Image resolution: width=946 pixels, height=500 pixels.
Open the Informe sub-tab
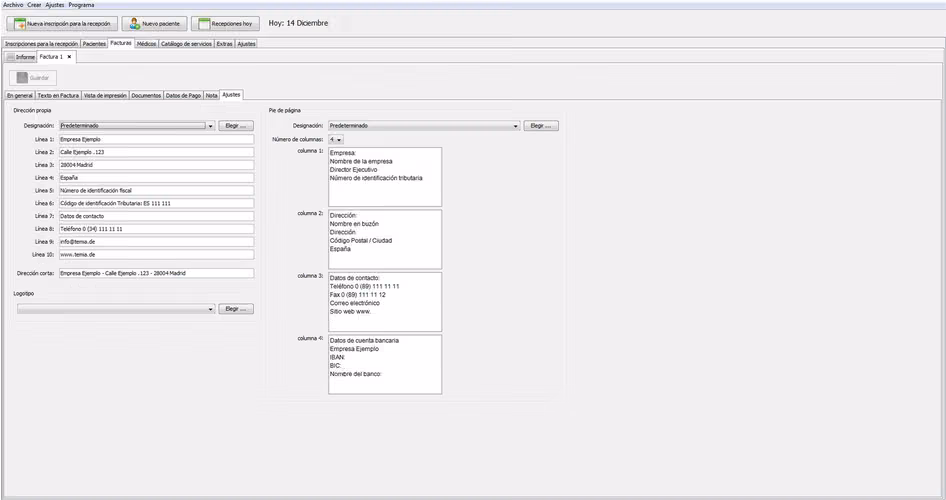click(21, 57)
